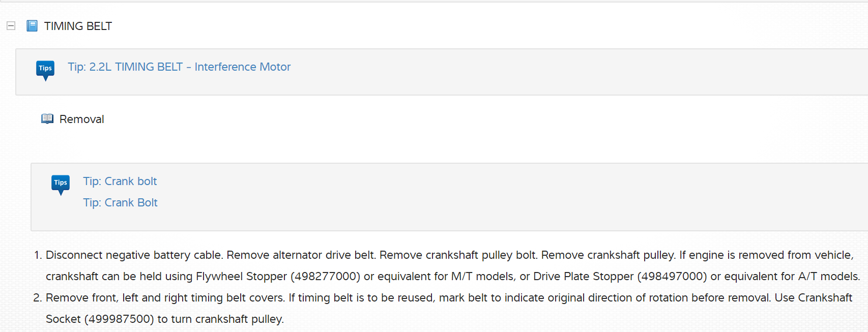Click Tips icon beside 2.2L Timing Belt tip
The width and height of the screenshot is (868, 332).
[x=45, y=70]
